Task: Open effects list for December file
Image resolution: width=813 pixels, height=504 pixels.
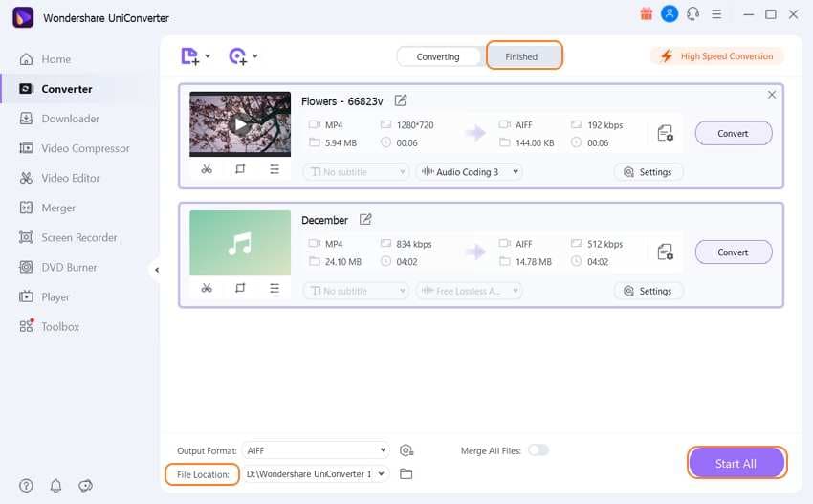Action: click(275, 288)
